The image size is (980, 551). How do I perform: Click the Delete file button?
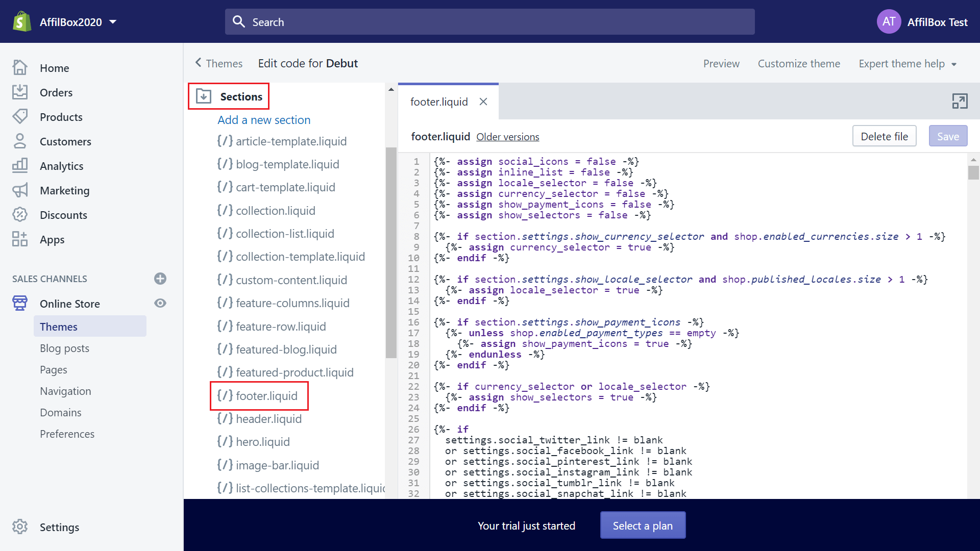(x=884, y=136)
